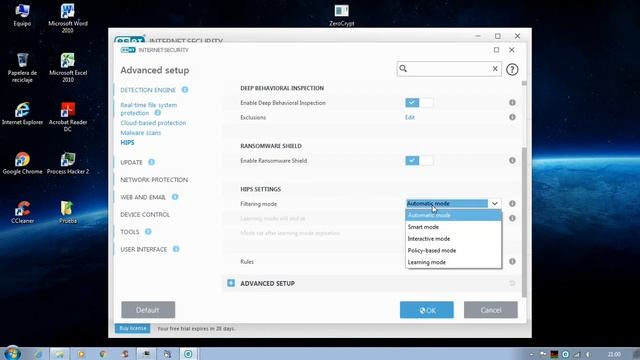
Task: Open the Update section
Action: click(131, 162)
